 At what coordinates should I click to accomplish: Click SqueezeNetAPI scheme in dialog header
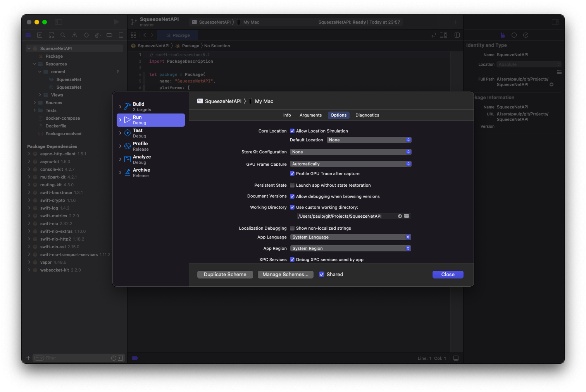(x=219, y=101)
